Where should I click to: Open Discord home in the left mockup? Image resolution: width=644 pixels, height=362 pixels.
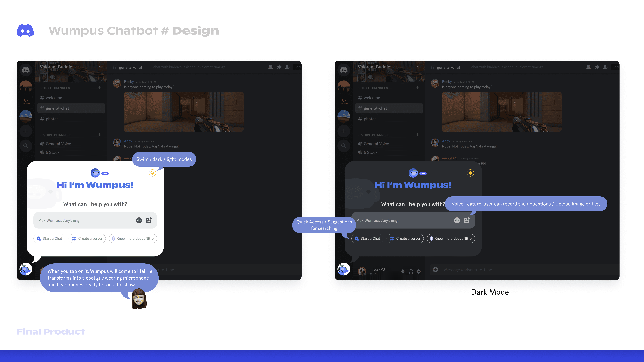26,70
